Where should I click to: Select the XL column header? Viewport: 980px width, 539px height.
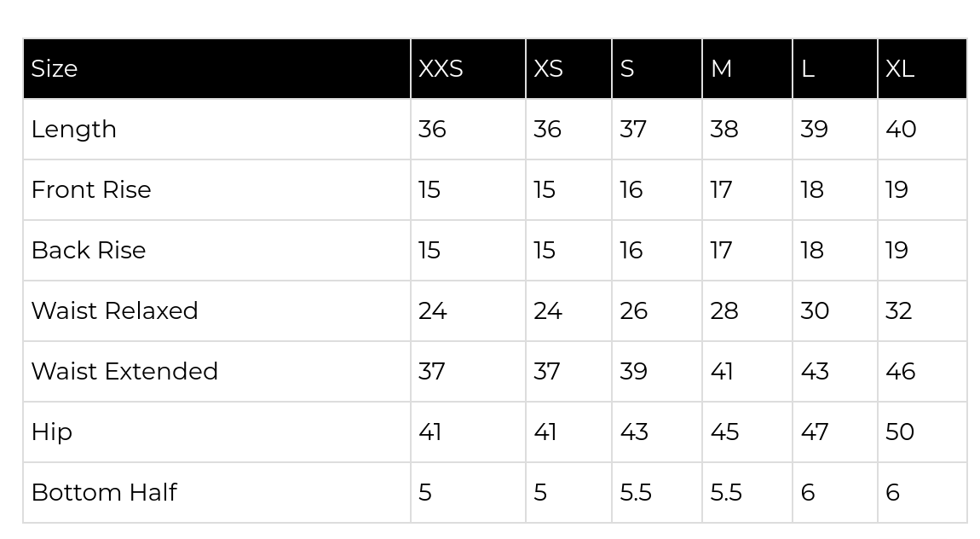coord(923,69)
